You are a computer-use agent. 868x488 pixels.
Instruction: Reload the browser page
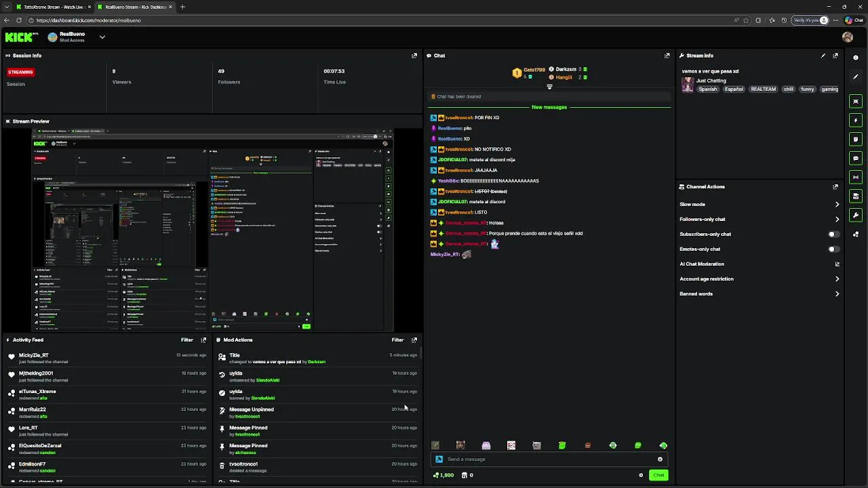coord(19,20)
